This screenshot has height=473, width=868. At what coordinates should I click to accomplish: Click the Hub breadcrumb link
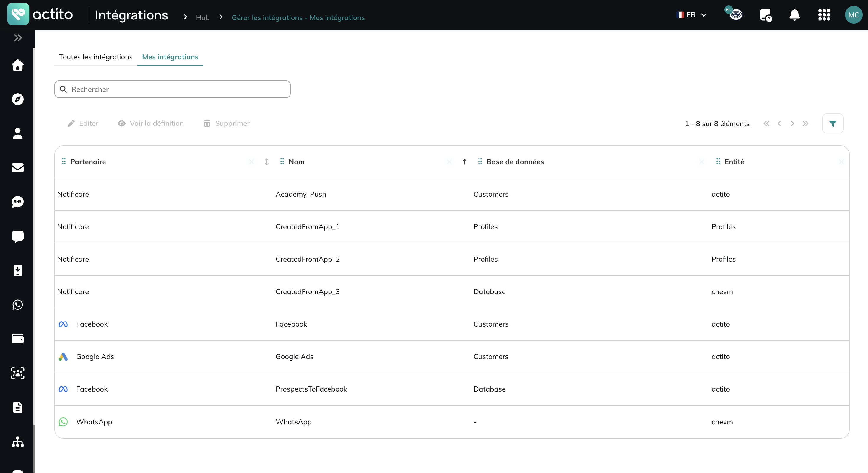203,17
